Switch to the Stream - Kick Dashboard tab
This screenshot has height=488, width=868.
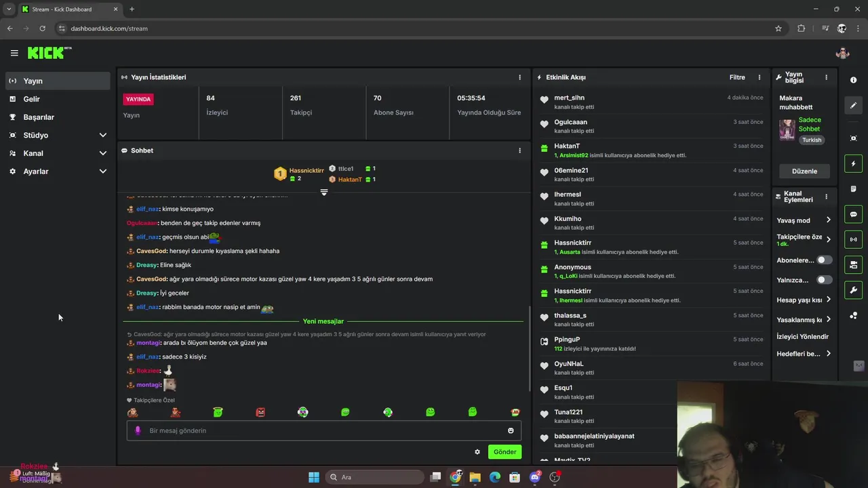pyautogui.click(x=69, y=9)
